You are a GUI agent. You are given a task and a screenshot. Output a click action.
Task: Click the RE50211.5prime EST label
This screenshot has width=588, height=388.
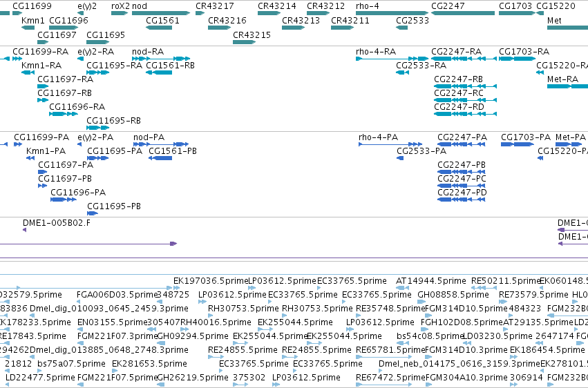(x=506, y=280)
